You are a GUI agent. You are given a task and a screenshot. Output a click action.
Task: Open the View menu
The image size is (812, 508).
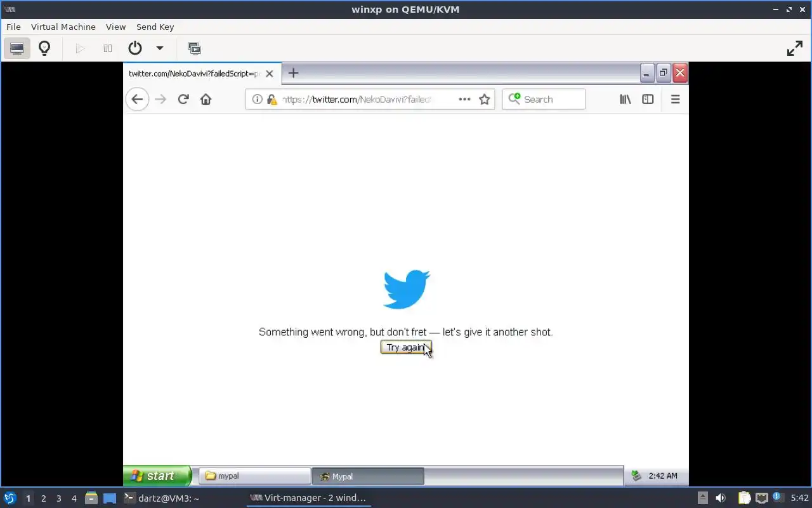tap(115, 27)
